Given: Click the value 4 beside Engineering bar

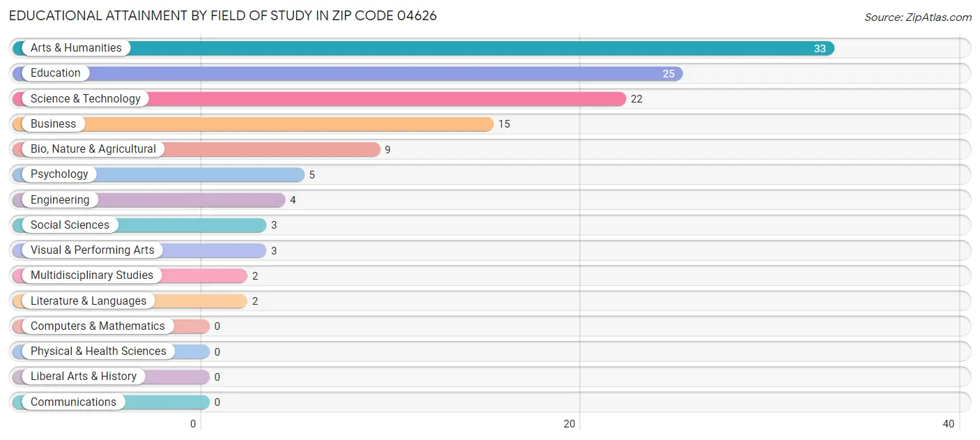Looking at the screenshot, I should point(293,200).
